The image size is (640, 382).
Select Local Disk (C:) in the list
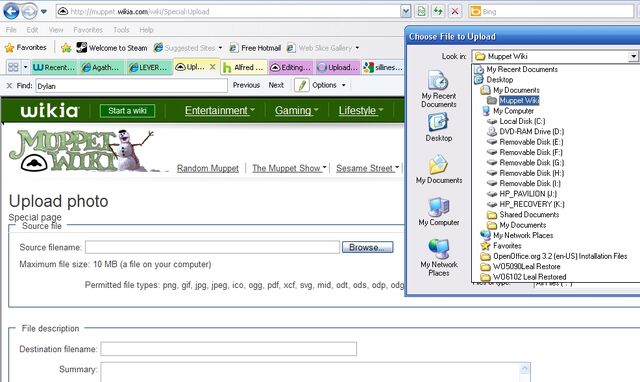tap(516, 121)
